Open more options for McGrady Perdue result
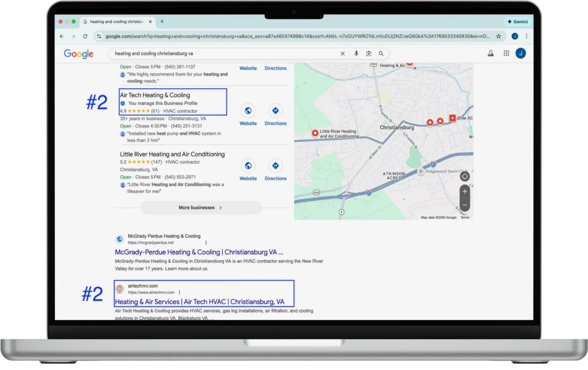This screenshot has height=370, width=588. tap(206, 243)
